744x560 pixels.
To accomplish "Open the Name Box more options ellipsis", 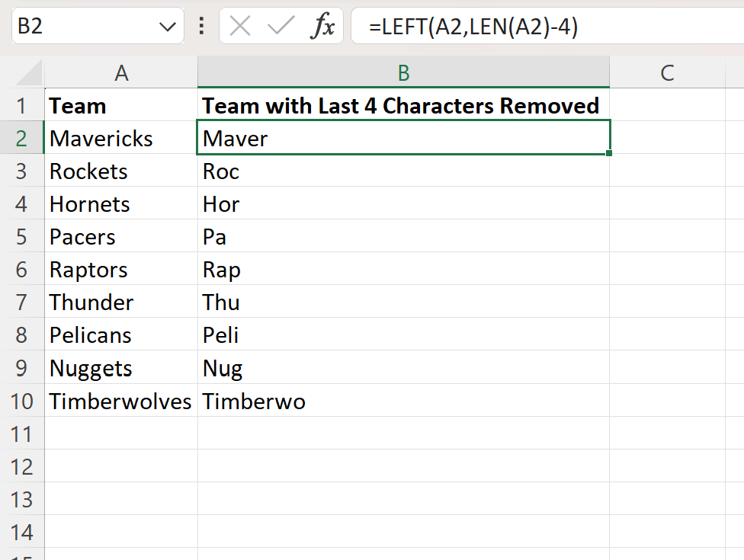I will 200,25.
